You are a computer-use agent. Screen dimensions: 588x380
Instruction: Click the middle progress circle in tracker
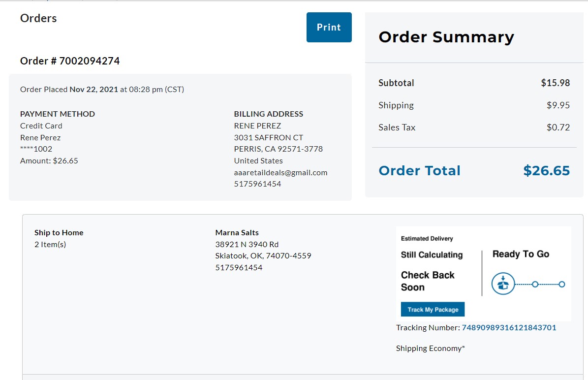point(535,285)
